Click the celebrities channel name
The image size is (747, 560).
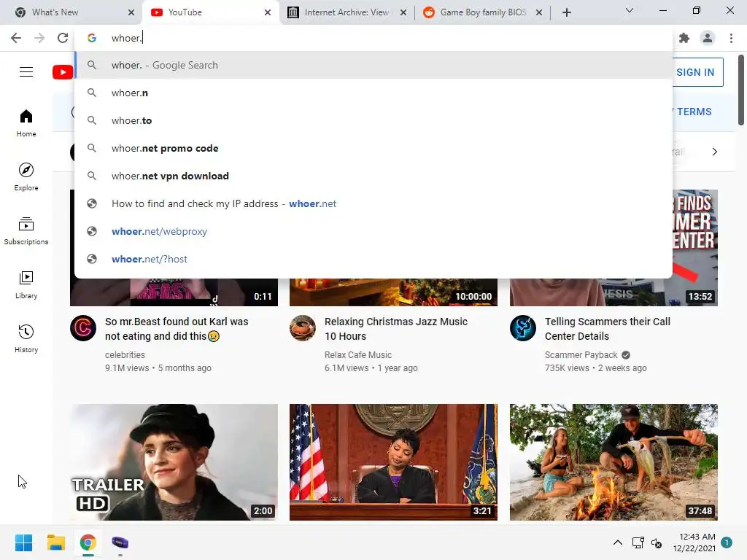click(x=125, y=355)
